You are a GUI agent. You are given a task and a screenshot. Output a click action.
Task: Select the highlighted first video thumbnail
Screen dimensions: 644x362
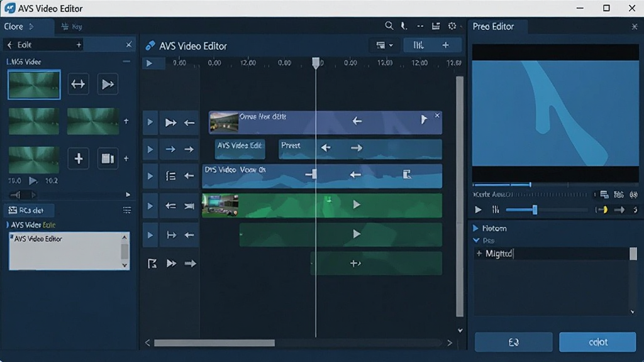click(x=34, y=85)
